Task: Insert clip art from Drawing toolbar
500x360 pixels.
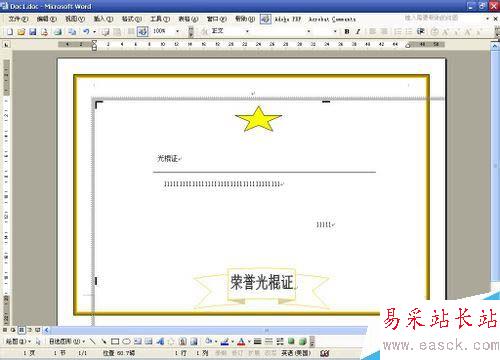Action: [x=182, y=341]
